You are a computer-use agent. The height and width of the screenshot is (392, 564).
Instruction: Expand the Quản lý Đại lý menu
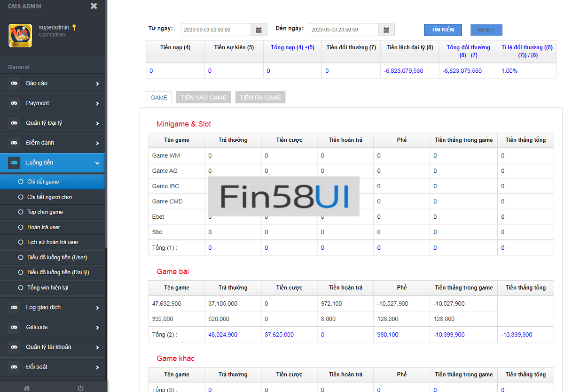(x=97, y=123)
